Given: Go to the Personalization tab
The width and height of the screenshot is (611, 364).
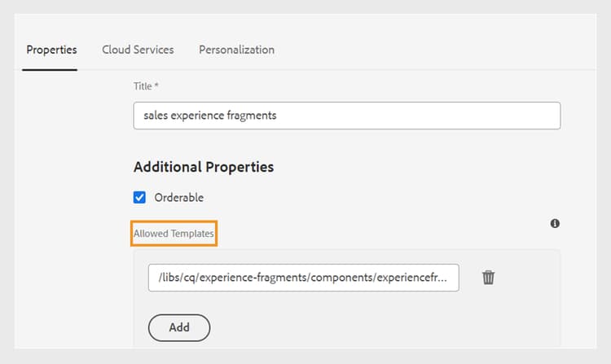Looking at the screenshot, I should (x=236, y=50).
